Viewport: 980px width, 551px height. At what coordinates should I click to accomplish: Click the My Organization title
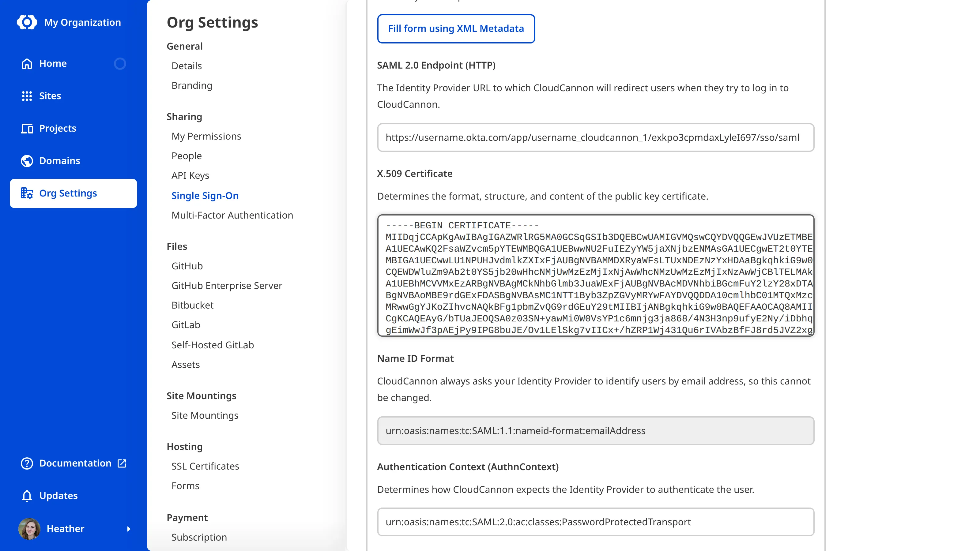[83, 22]
